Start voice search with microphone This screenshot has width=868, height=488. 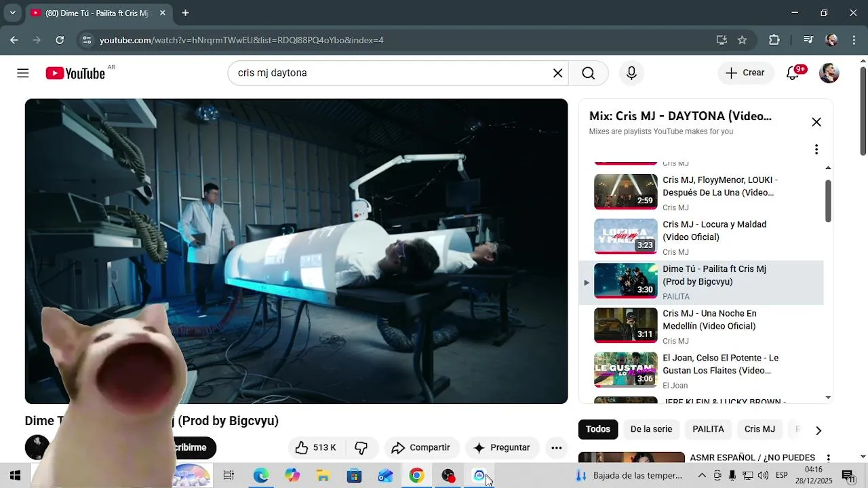(x=631, y=73)
